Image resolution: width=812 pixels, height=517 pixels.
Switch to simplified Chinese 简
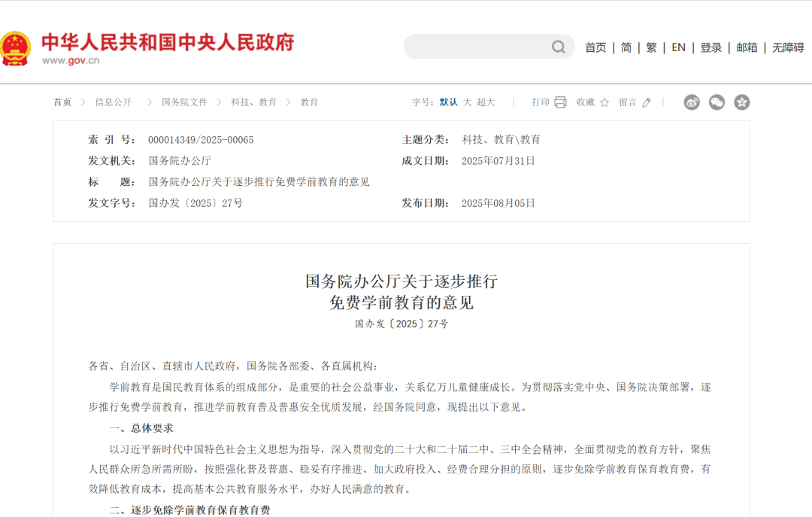(626, 47)
